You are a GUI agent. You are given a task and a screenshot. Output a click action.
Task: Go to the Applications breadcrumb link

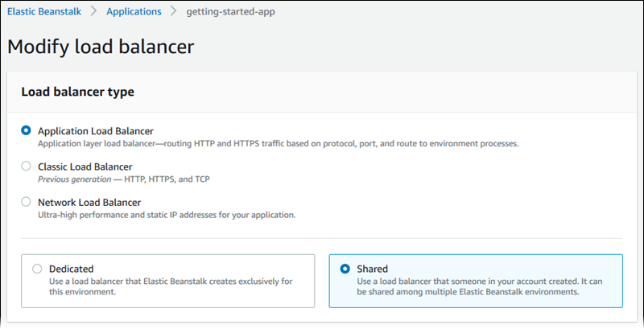click(134, 12)
